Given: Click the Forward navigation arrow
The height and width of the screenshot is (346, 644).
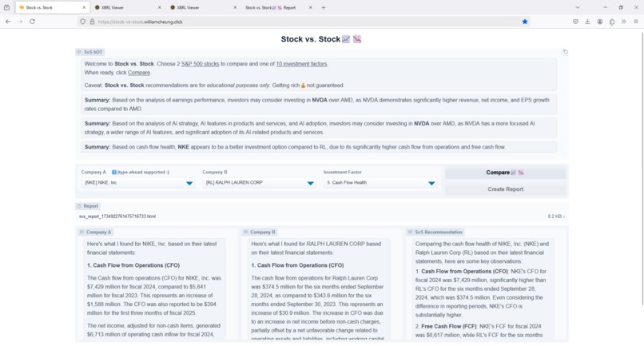Looking at the screenshot, I should coord(20,22).
